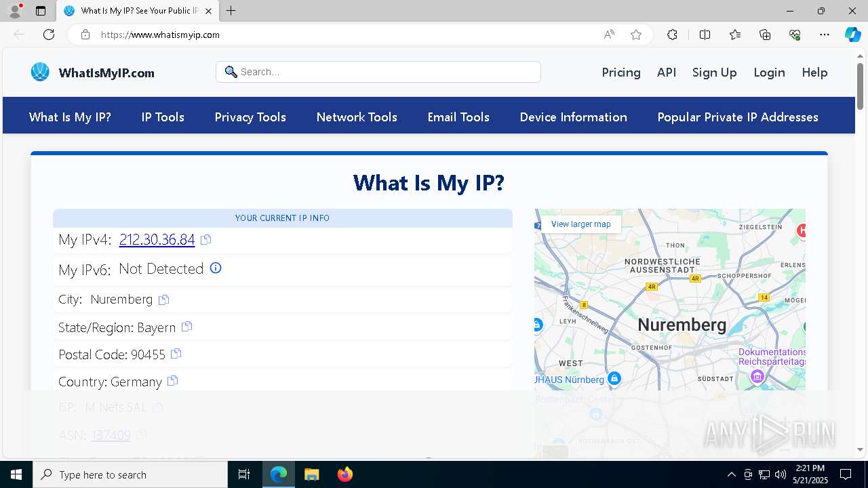Click the Sign Up link
Viewport: 868px width, 488px height.
[x=714, y=73]
